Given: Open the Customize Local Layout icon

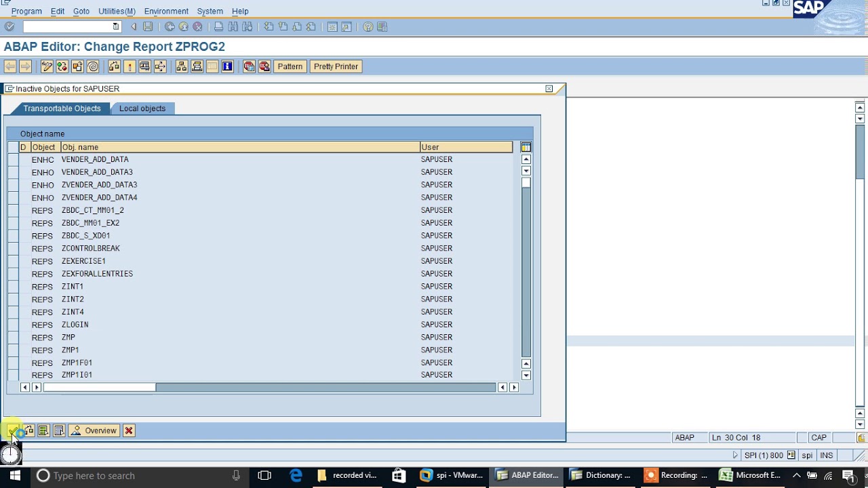Looking at the screenshot, I should (382, 26).
